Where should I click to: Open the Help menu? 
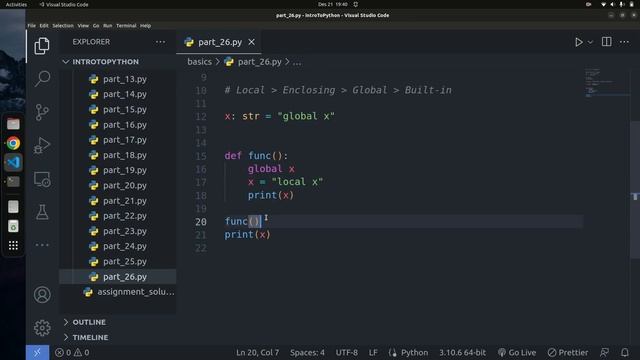click(x=146, y=26)
